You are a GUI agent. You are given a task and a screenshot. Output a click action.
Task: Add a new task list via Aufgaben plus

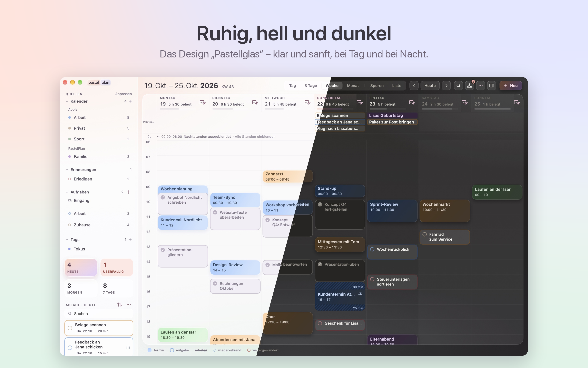[129, 192]
